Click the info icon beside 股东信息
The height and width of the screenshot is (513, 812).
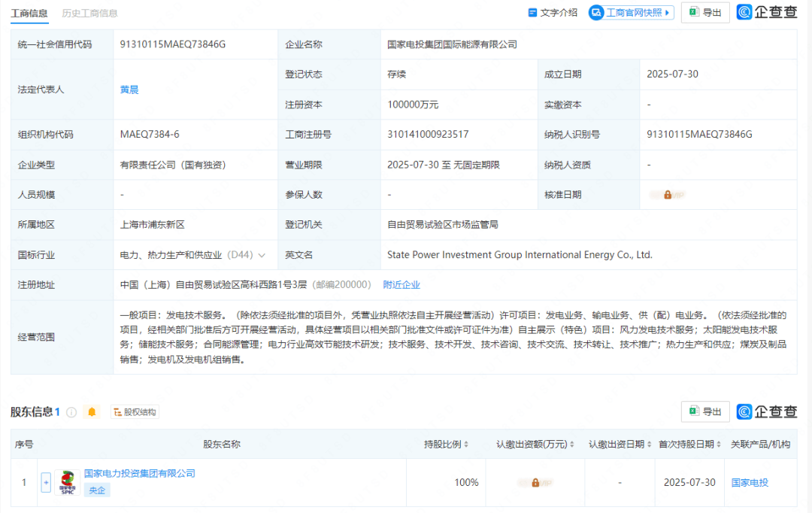coord(71,412)
